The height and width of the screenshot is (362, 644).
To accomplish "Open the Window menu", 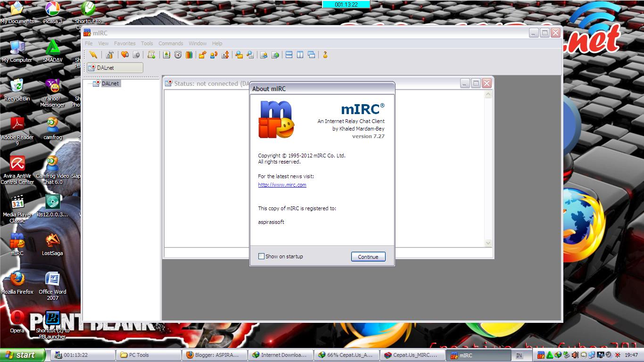I will coord(198,43).
